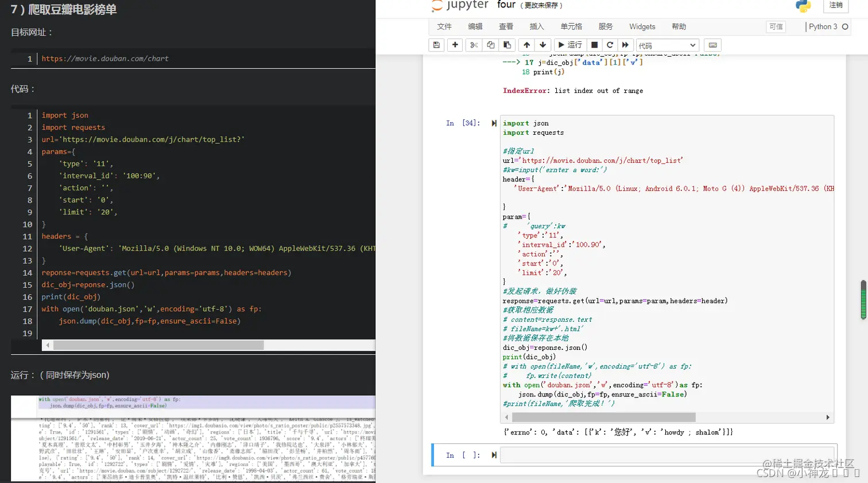Click the kernel idle circle indicator
This screenshot has width=868, height=483.
(845, 26)
